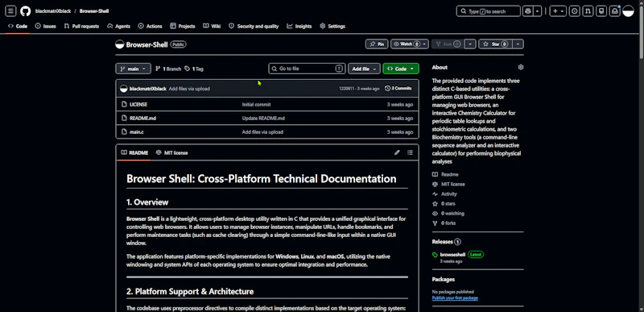Click the LICENSE file icon
Screen dimensions: 644x312
tap(124, 105)
